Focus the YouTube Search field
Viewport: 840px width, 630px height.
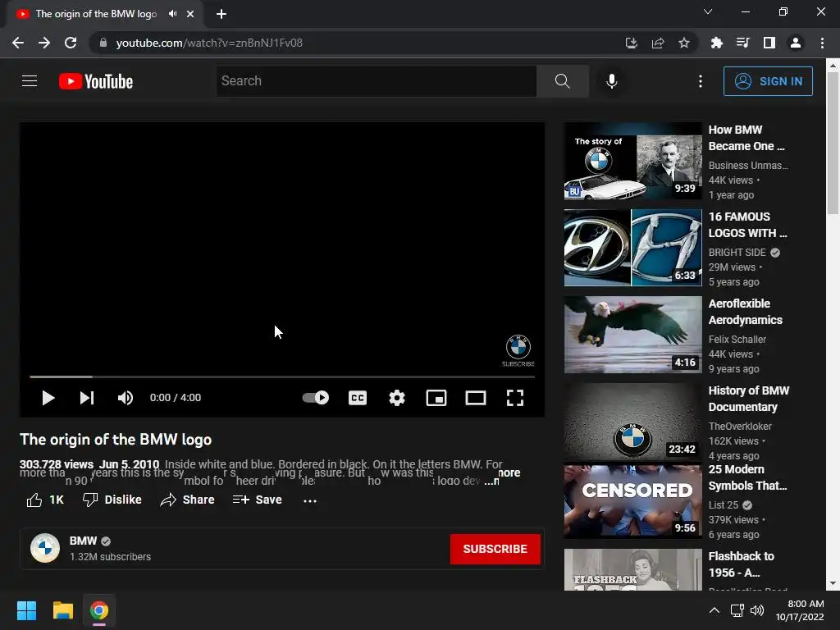click(377, 81)
